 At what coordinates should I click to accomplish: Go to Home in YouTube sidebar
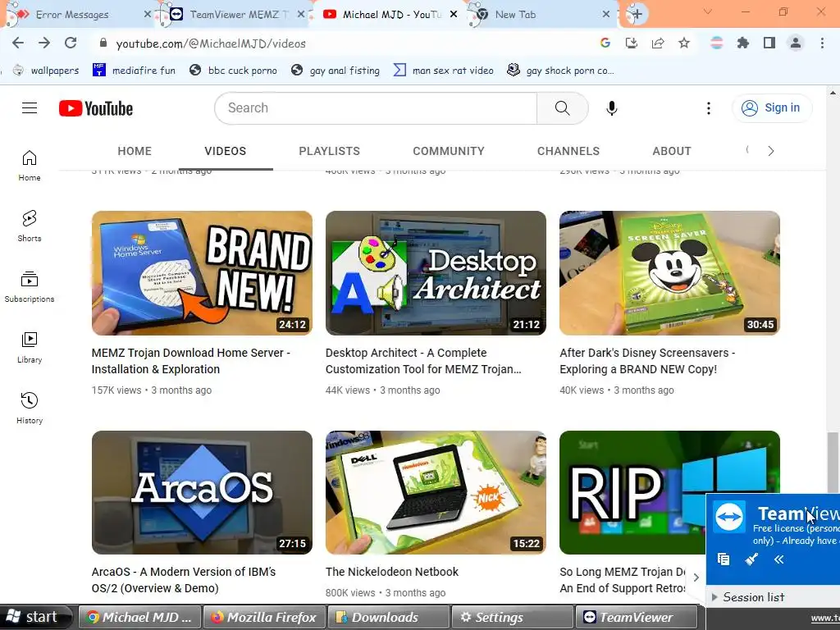tap(30, 166)
